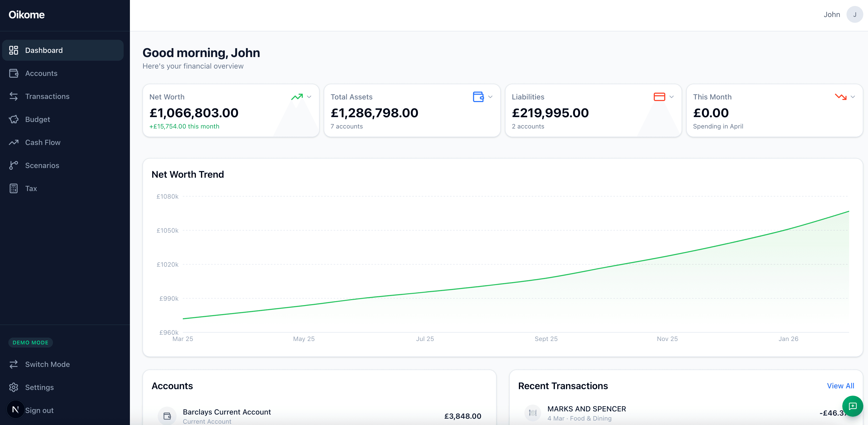The width and height of the screenshot is (868, 425).
Task: Click the Cash Flow trend icon
Action: click(x=14, y=142)
